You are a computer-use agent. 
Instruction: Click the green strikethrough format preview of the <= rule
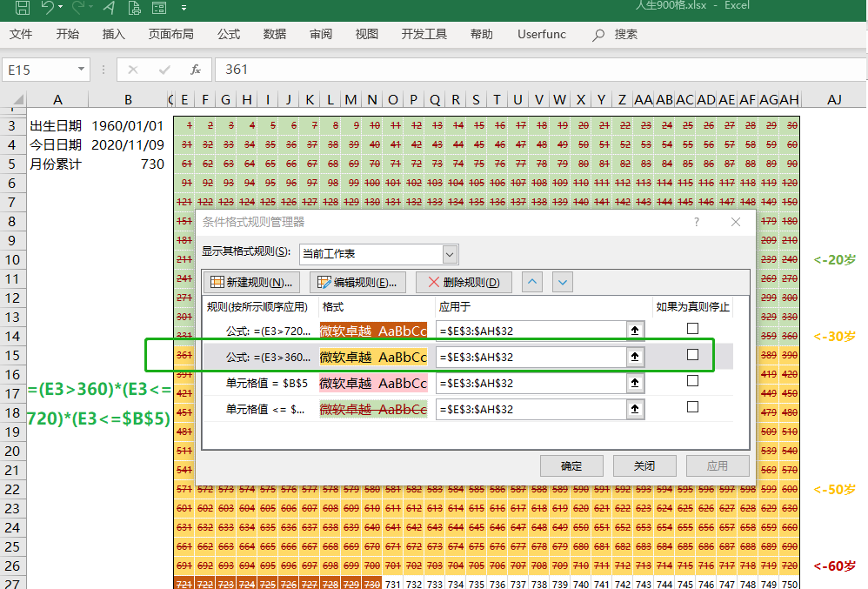coord(373,409)
